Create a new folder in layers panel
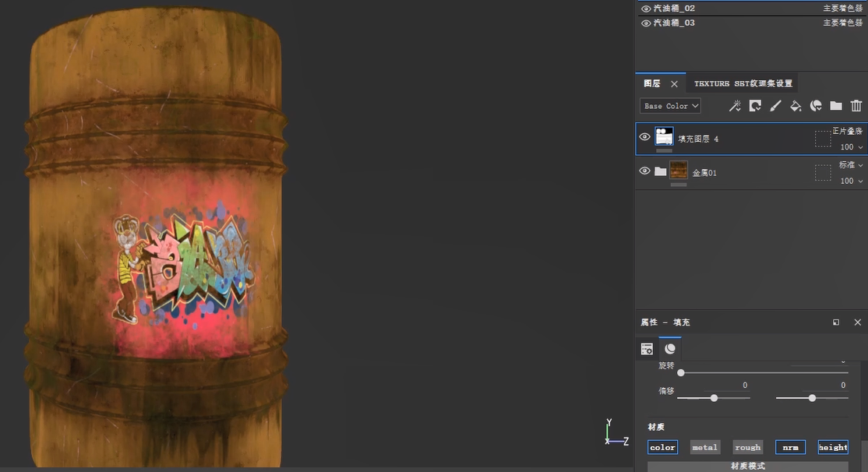The height and width of the screenshot is (472, 868). pyautogui.click(x=836, y=106)
